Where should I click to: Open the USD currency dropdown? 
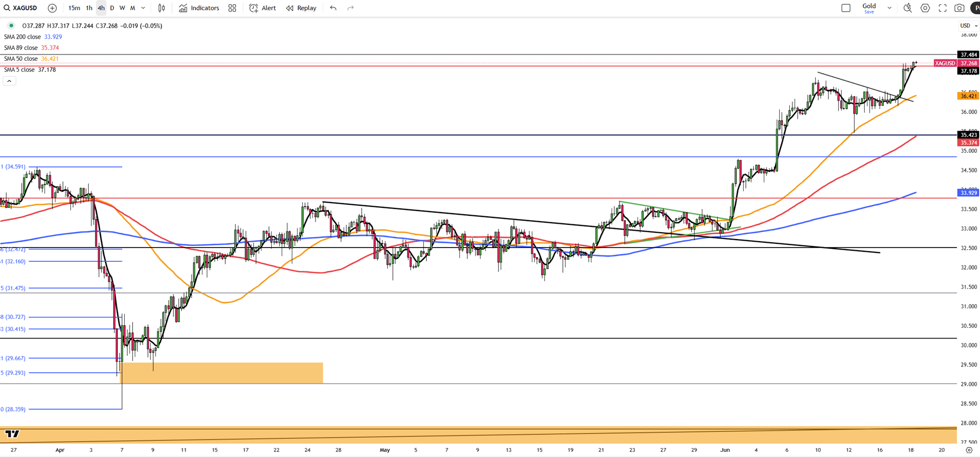(968, 25)
